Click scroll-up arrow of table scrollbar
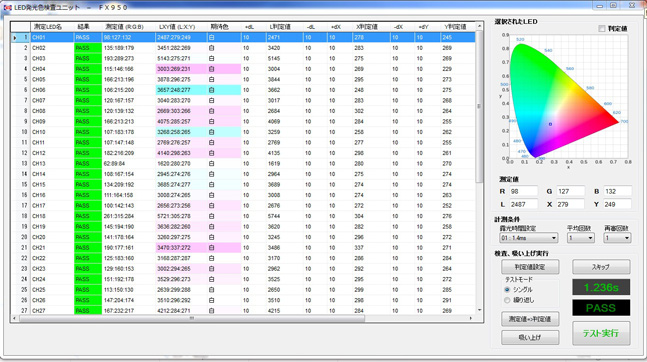Screen dimensions: 647x362 coord(479,26)
